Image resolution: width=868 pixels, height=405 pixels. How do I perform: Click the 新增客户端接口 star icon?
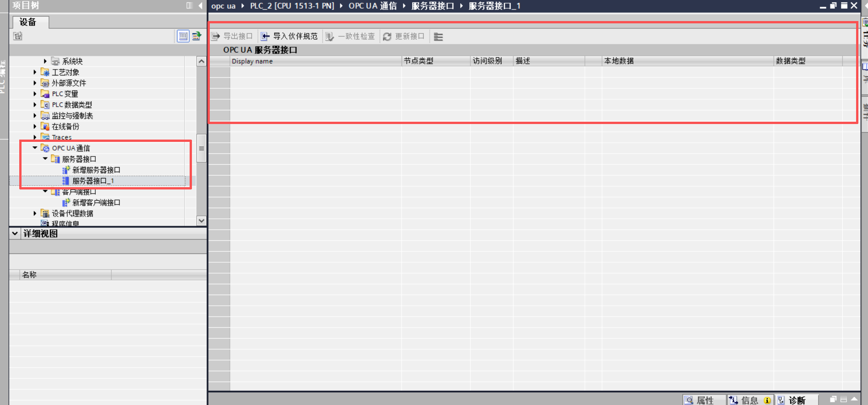[x=66, y=202]
